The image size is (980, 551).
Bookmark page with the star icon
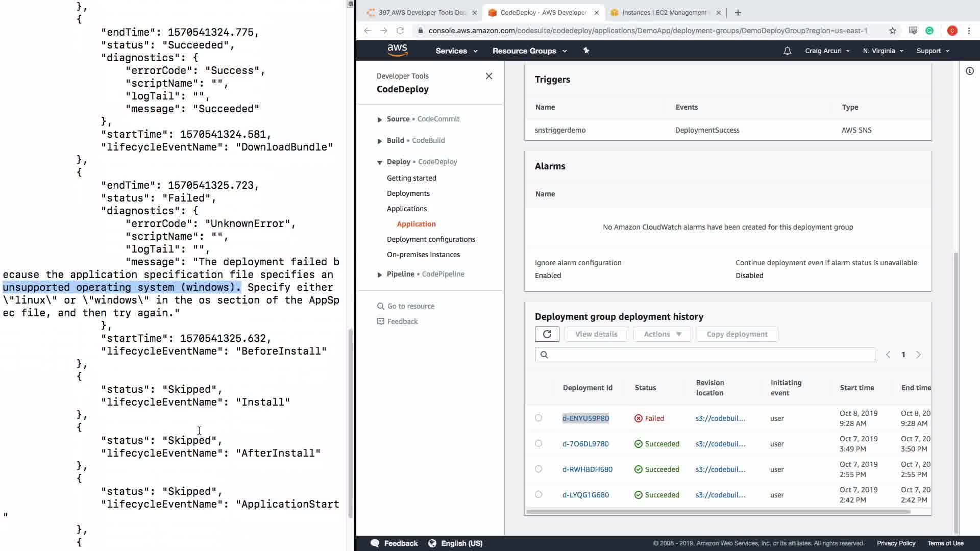point(892,31)
